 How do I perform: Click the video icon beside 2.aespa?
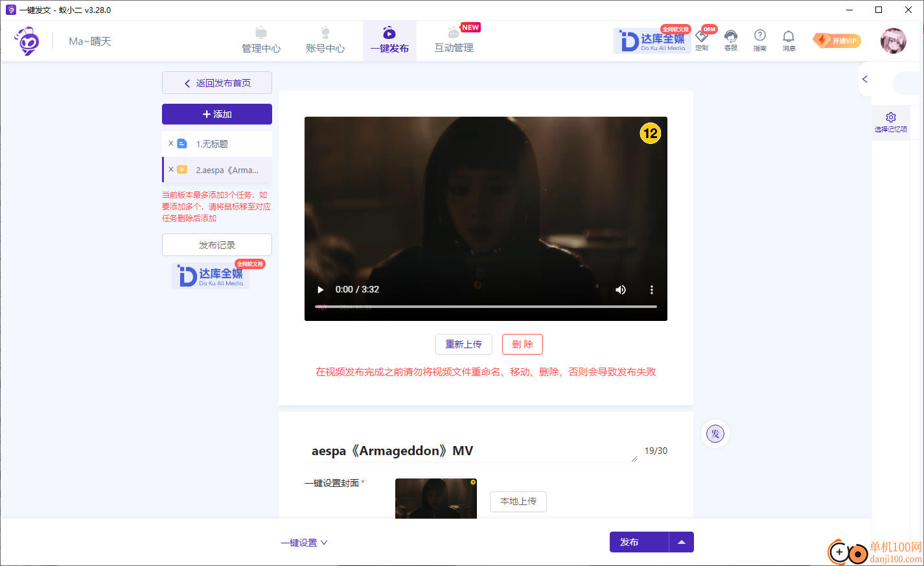(x=183, y=169)
